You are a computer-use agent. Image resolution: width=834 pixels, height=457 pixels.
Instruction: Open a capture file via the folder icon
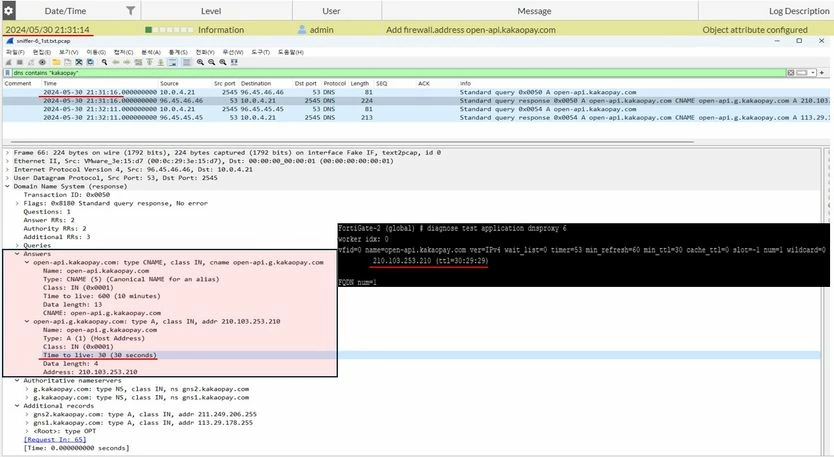pyautogui.click(x=56, y=62)
